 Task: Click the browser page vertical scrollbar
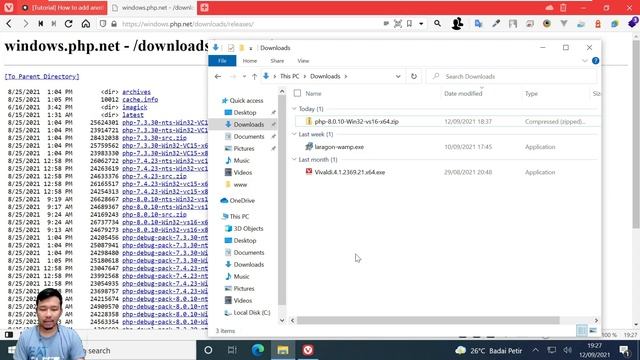[x=636, y=135]
